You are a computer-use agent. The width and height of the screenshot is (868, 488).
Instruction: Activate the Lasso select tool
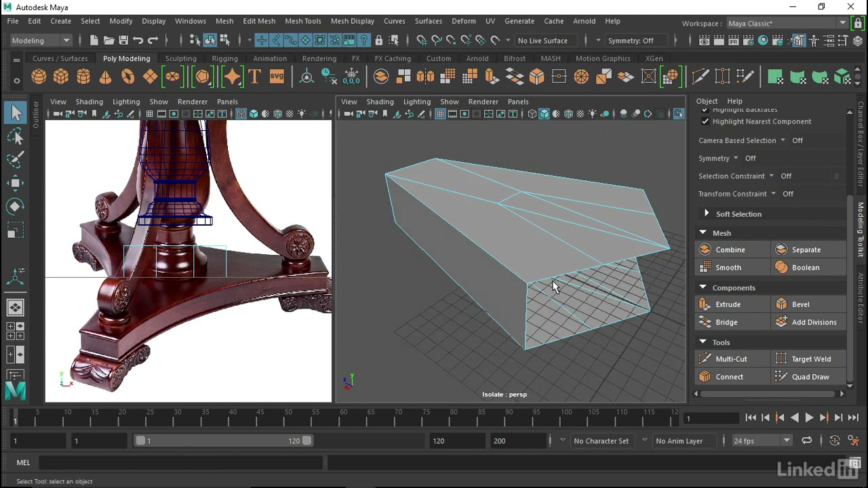coord(16,137)
